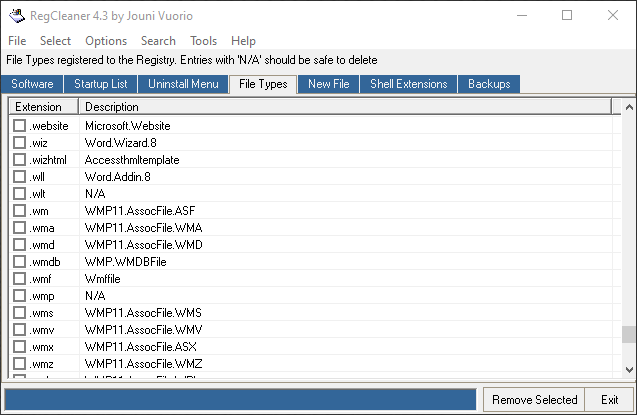The image size is (637, 415).
Task: Check the .website checkbox
Action: [x=20, y=125]
